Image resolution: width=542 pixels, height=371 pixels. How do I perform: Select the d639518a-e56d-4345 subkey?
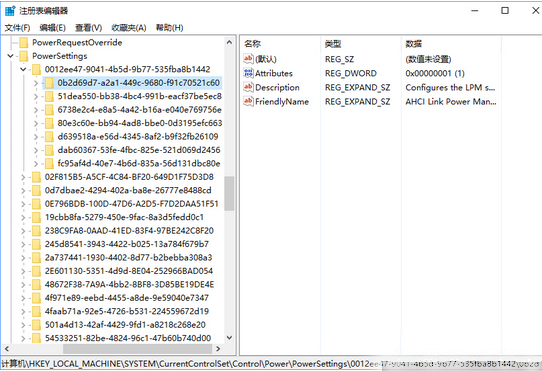(138, 137)
